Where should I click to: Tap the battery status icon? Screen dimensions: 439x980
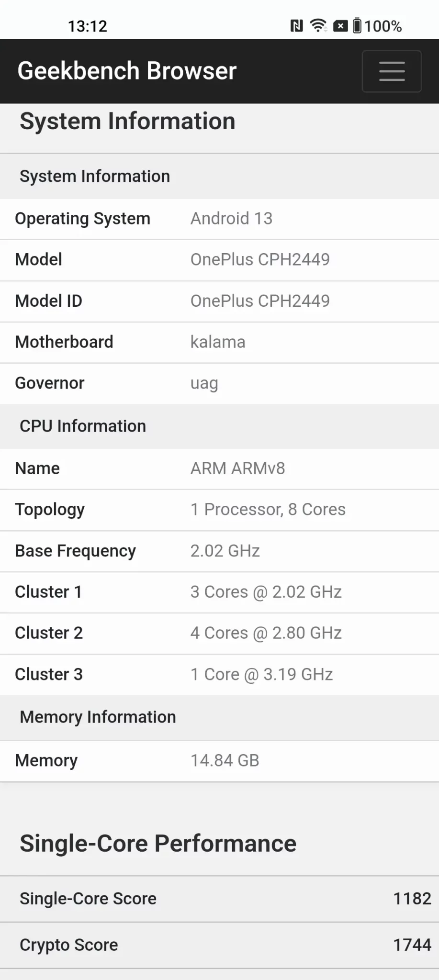pos(357,25)
